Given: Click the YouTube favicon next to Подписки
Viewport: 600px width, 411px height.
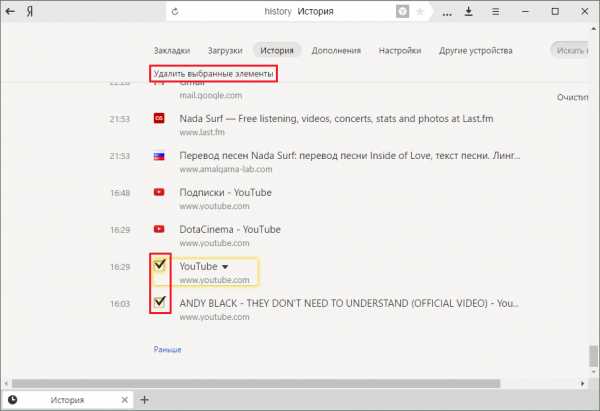Looking at the screenshot, I should click(x=158, y=192).
